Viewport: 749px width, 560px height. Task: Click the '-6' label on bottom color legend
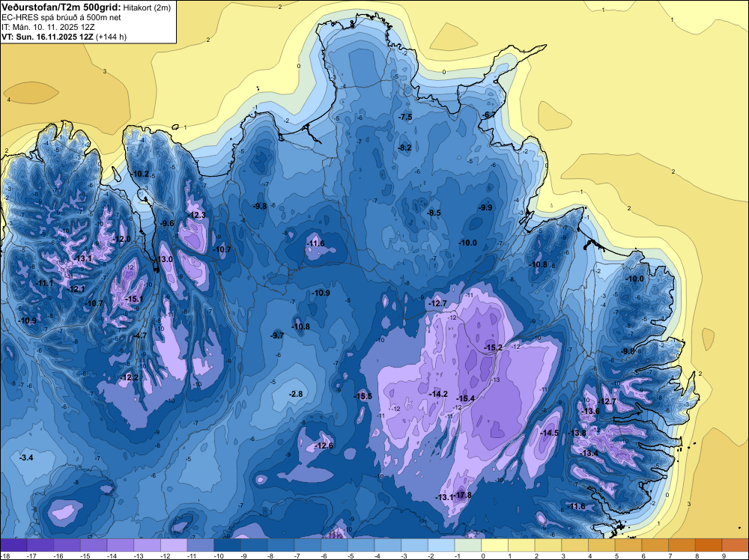[325, 556]
